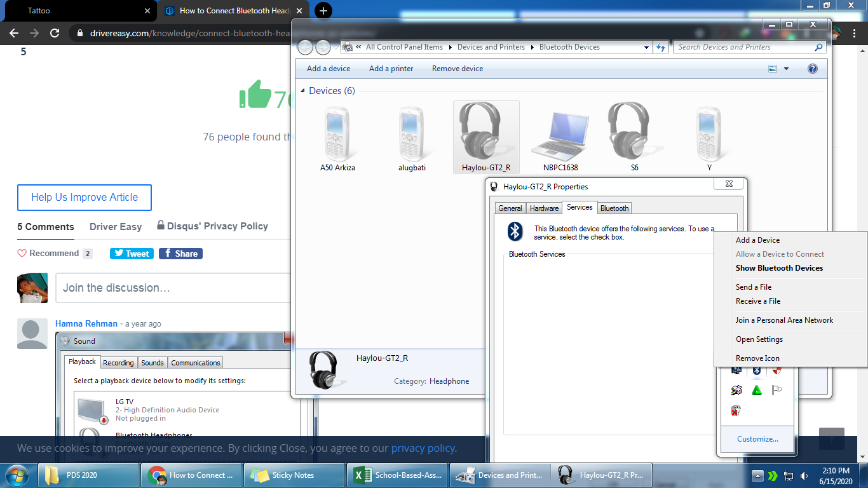This screenshot has height=488, width=868.
Task: Click the Search Devices and Printers field
Action: [743, 47]
